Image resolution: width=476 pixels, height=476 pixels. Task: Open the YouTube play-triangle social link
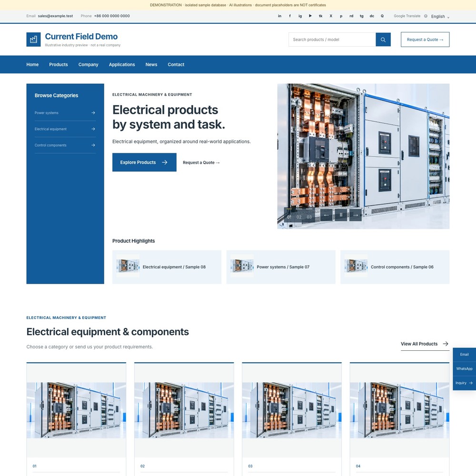310,16
